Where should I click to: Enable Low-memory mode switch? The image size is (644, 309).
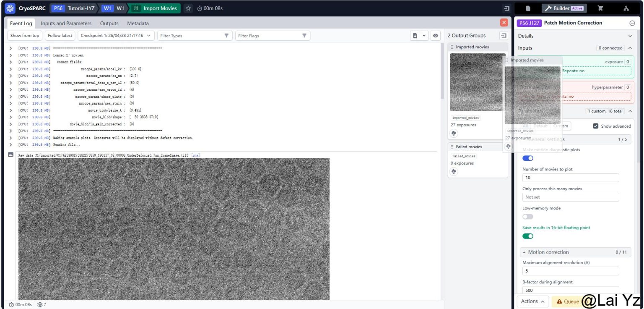tap(527, 216)
